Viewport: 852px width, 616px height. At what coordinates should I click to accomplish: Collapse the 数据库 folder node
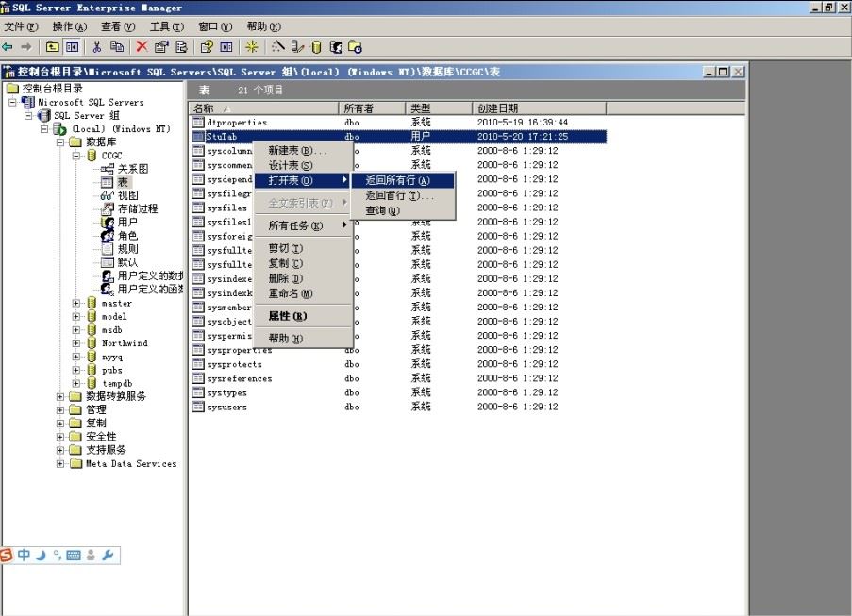coord(60,142)
